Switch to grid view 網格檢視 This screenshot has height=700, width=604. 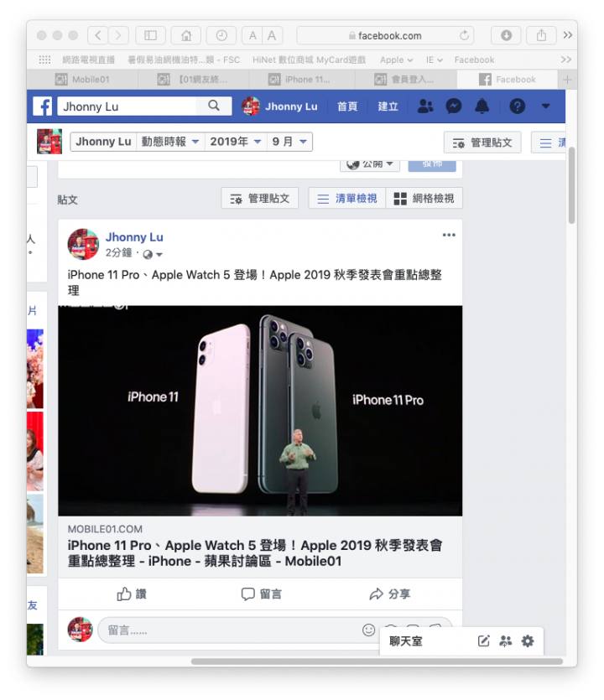click(424, 198)
